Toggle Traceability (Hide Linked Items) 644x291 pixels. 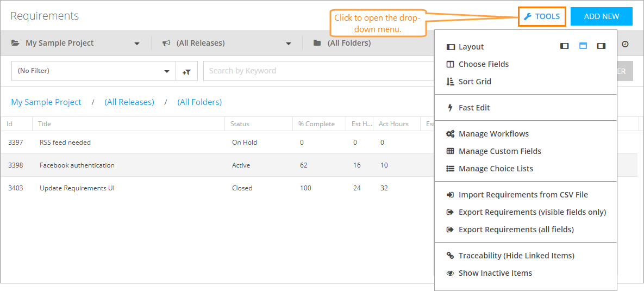tap(516, 256)
